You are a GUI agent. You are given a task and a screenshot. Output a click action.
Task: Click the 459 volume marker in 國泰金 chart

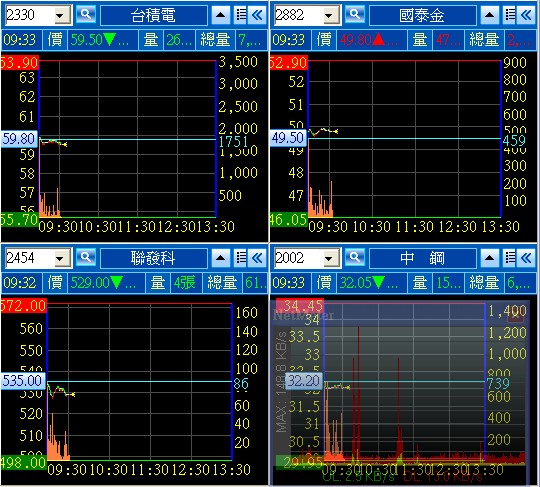click(514, 141)
